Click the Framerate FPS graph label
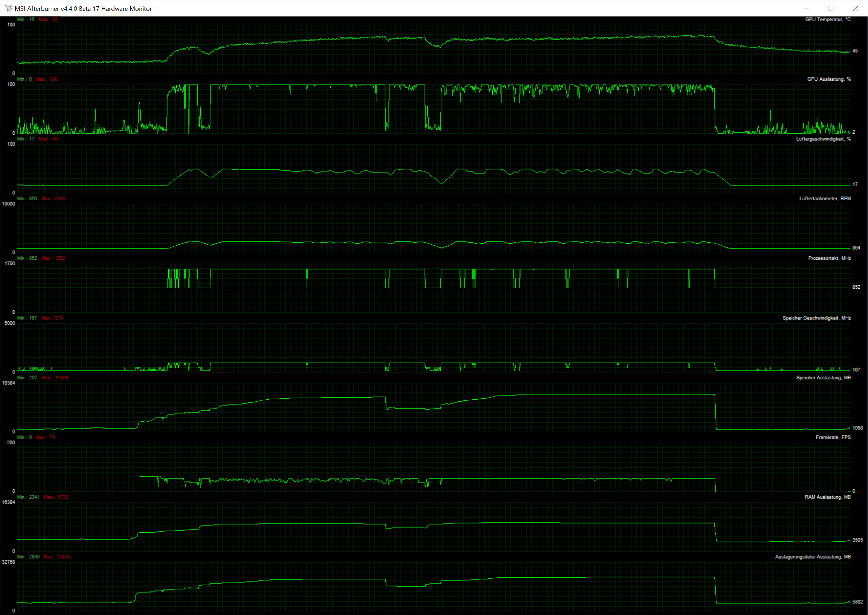The image size is (868, 615). pyautogui.click(x=833, y=437)
